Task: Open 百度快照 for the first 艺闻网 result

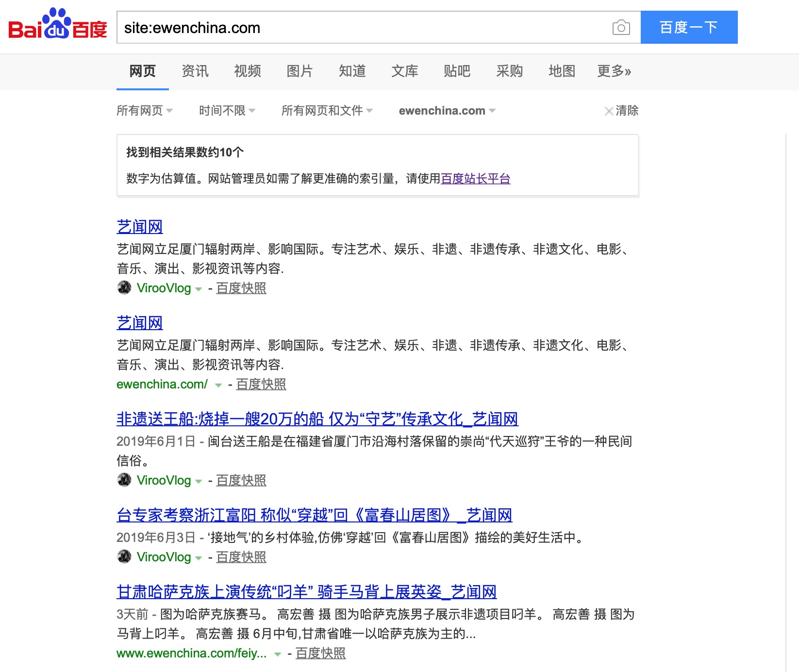Action: 241,288
